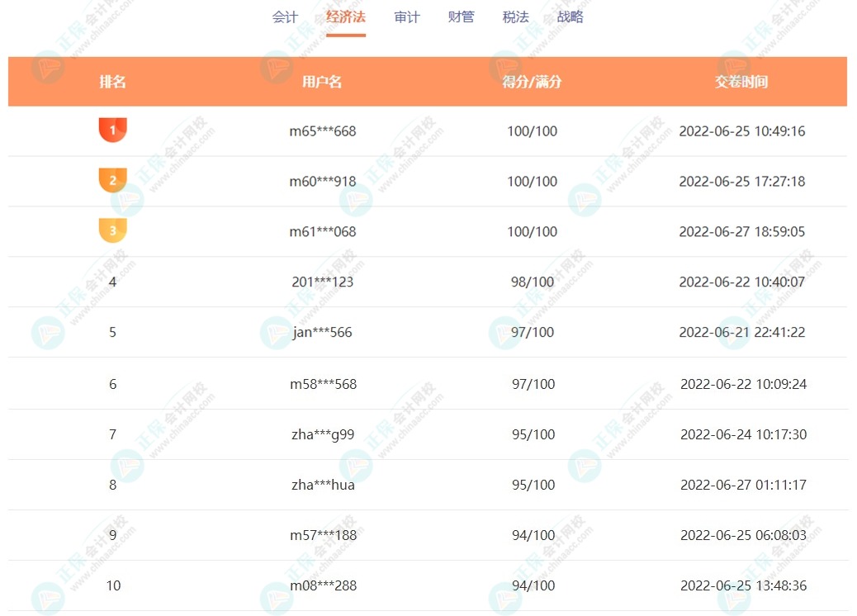The height and width of the screenshot is (616, 857).
Task: Select username m57***188
Action: coord(323,535)
